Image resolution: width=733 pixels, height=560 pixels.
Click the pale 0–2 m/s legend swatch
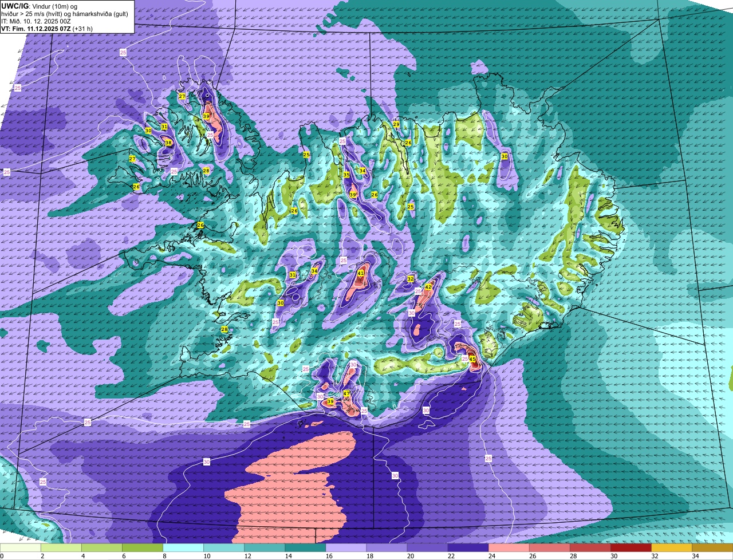click(21, 548)
